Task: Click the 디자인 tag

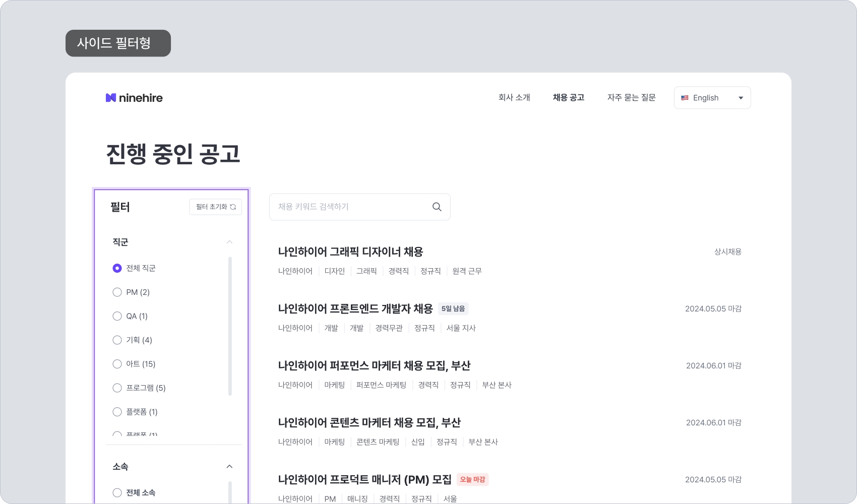Action: pos(334,271)
